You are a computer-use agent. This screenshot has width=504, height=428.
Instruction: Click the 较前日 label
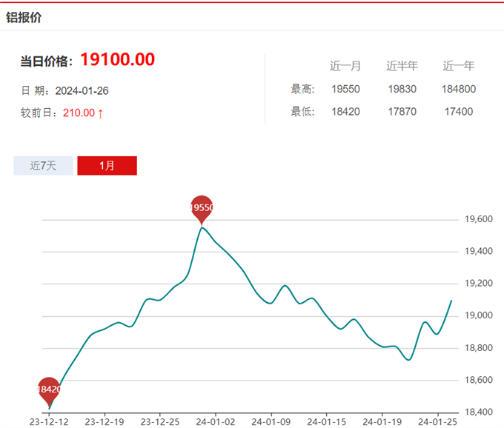pyautogui.click(x=39, y=113)
